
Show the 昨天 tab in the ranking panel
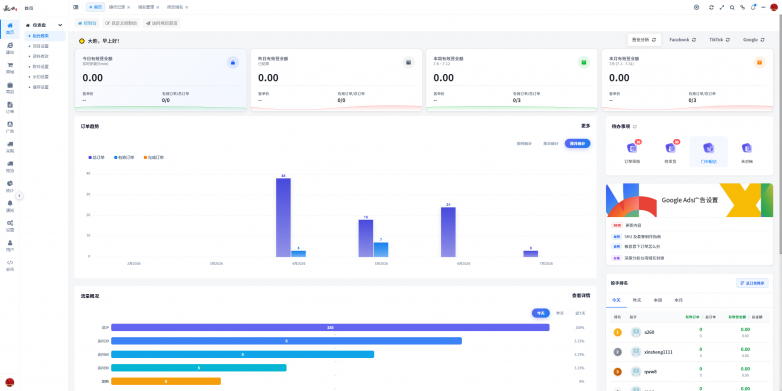[x=636, y=300]
